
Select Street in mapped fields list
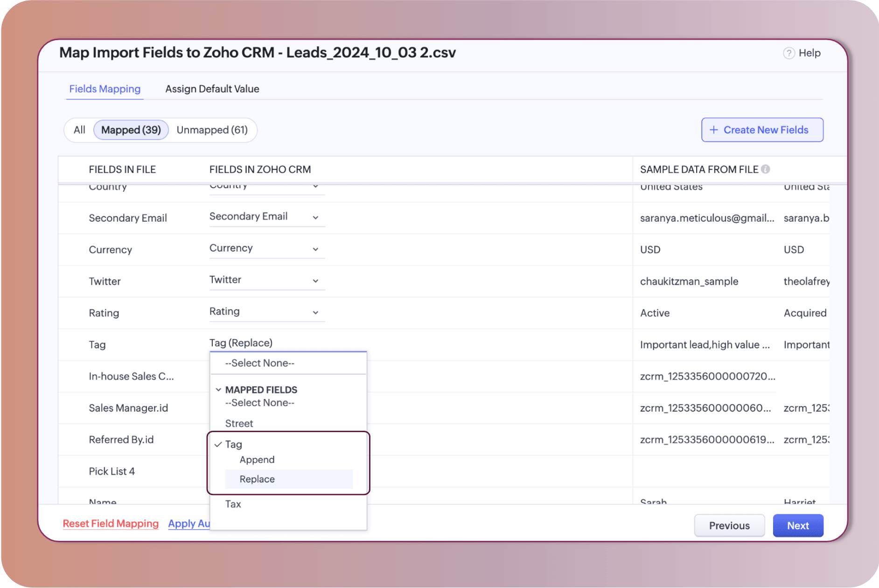click(239, 424)
